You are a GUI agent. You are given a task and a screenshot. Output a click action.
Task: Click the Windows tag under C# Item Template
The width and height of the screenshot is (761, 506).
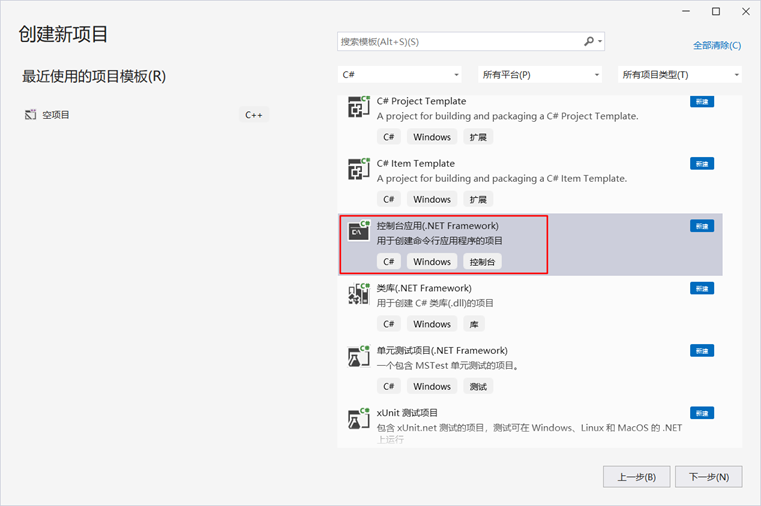[432, 199]
